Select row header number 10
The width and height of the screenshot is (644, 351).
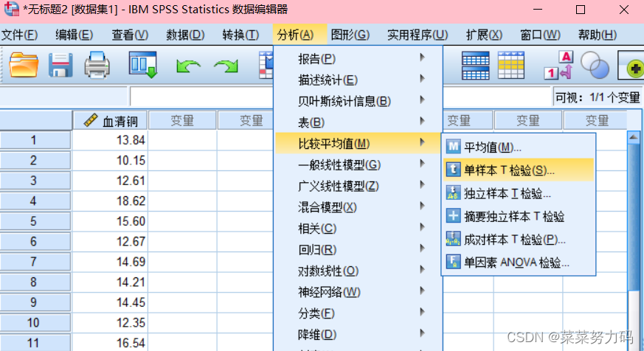coord(35,323)
